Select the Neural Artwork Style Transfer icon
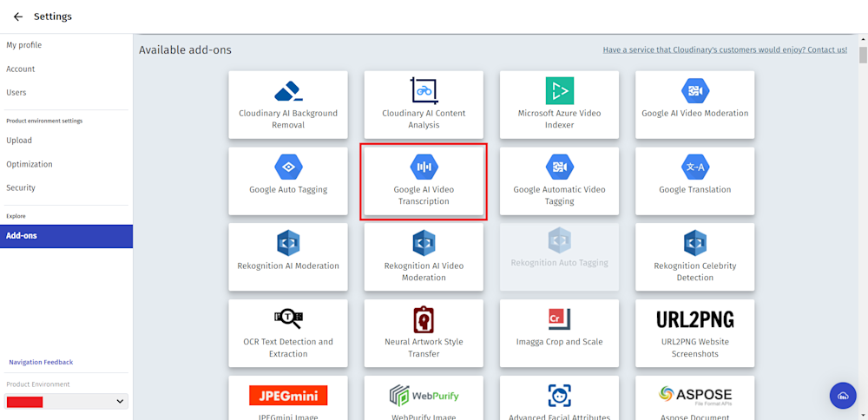868x420 pixels. pyautogui.click(x=424, y=319)
